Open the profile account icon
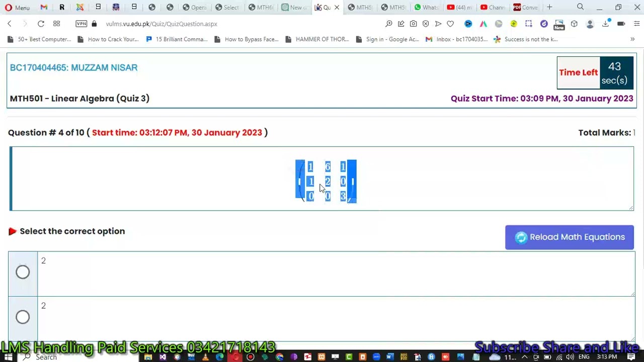644x362 pixels. click(590, 24)
